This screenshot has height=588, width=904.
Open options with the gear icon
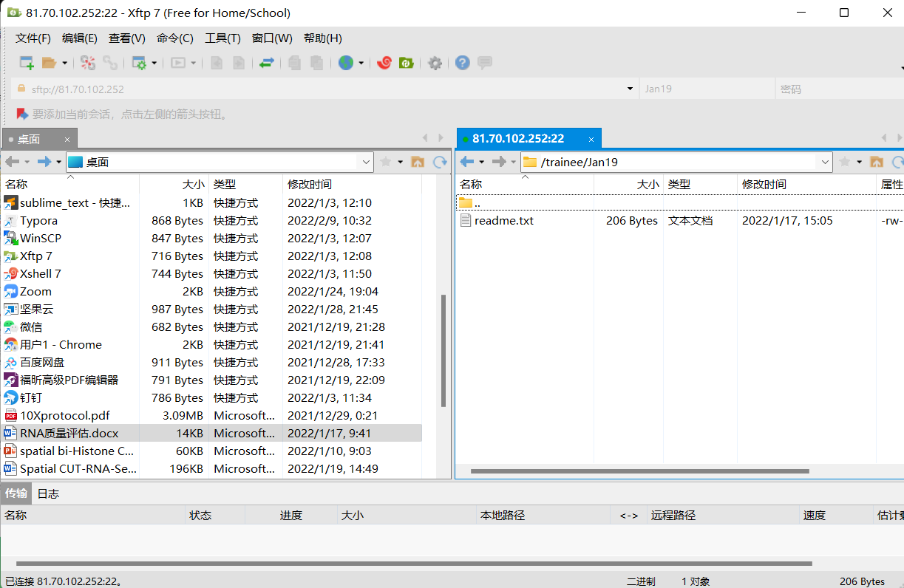pos(435,63)
